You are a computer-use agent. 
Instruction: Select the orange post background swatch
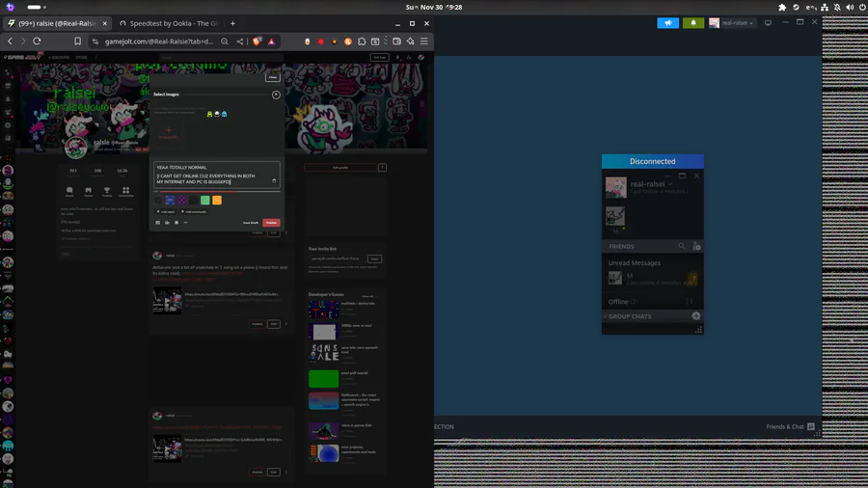[x=217, y=201]
